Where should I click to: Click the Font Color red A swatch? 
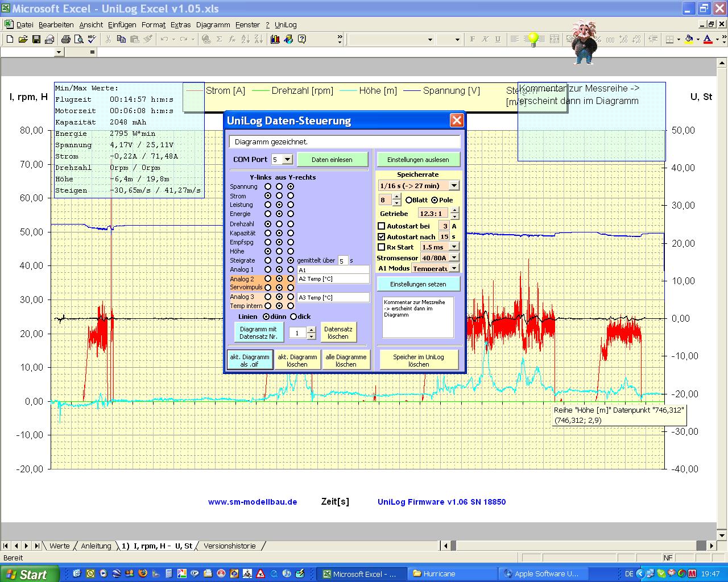pyautogui.click(x=708, y=39)
